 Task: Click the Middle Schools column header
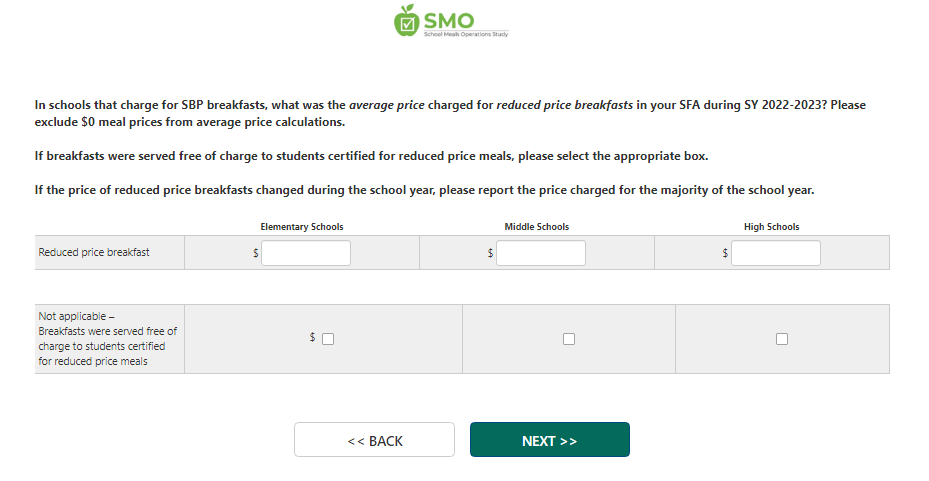[537, 227]
